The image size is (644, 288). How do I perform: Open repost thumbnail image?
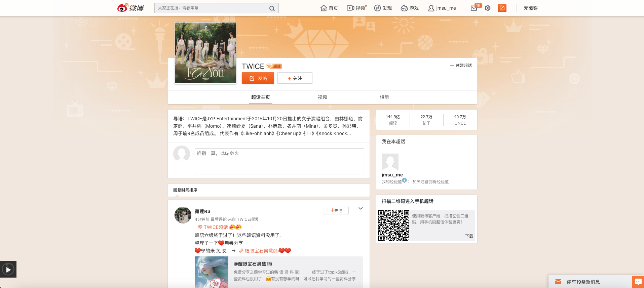pos(212,272)
